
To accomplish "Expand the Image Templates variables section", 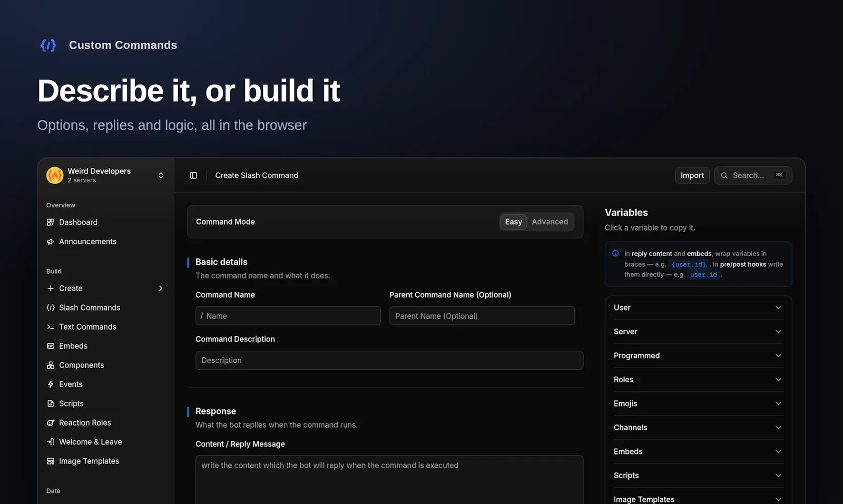I will [x=698, y=499].
